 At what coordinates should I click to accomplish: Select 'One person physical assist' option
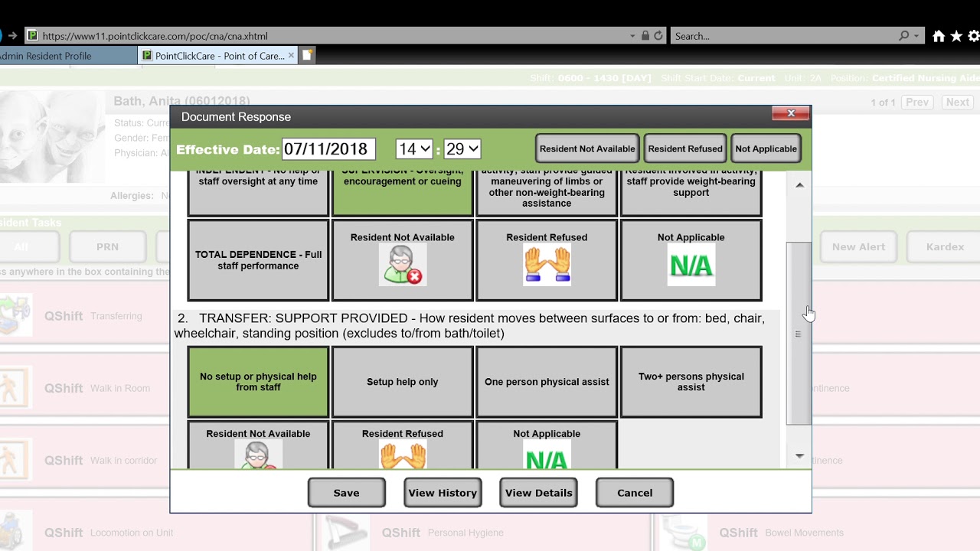coord(547,382)
